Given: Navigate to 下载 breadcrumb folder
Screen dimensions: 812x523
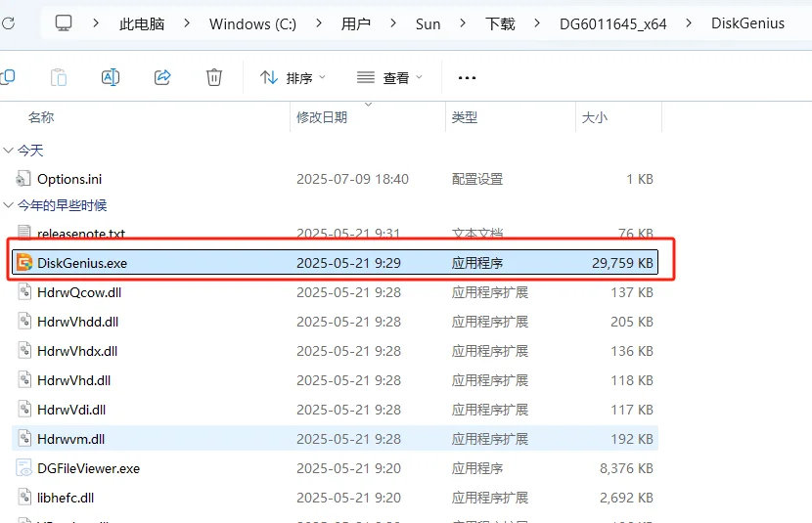Looking at the screenshot, I should pyautogui.click(x=500, y=23).
